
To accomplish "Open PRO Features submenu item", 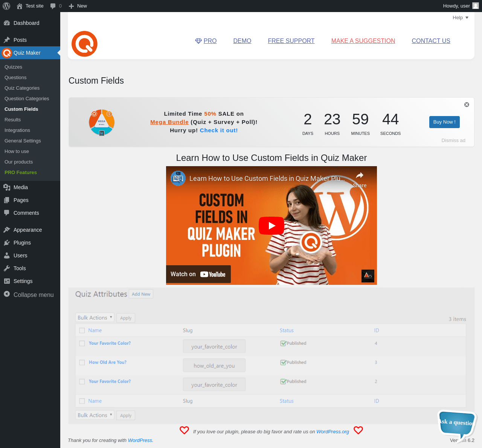I will [21, 173].
